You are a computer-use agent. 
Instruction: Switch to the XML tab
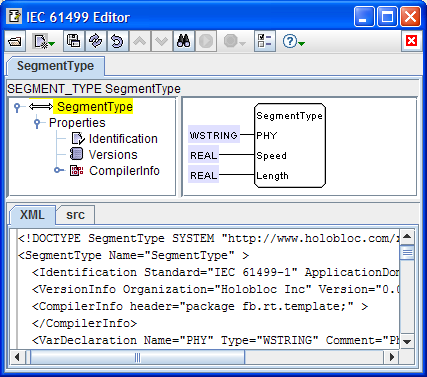click(x=32, y=215)
